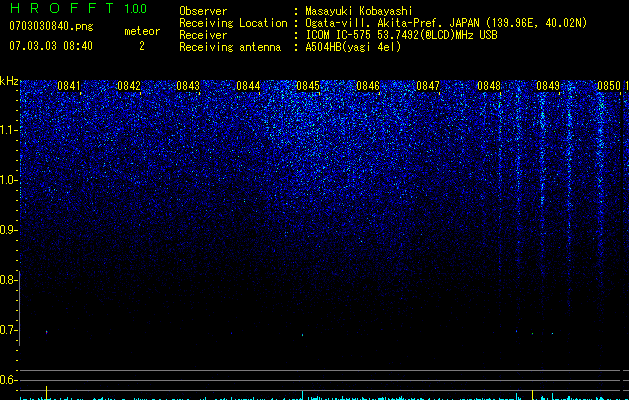The image size is (629, 400).
Task: Click the 0849 time marker
Action: (548, 86)
